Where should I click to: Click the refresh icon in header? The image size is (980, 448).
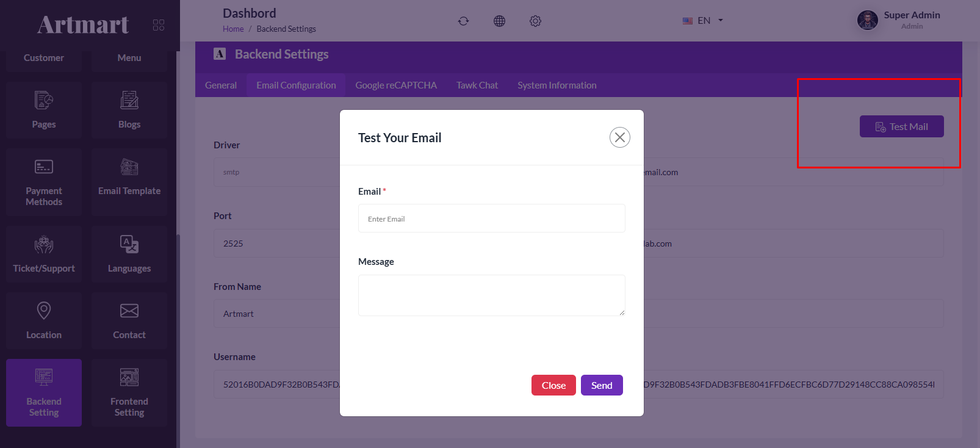pyautogui.click(x=464, y=21)
